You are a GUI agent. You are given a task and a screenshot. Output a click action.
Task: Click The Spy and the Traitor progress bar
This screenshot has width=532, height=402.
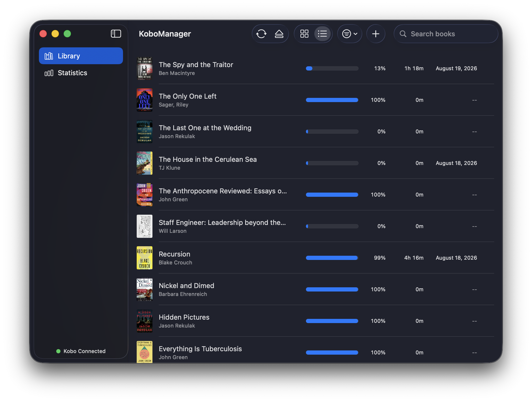pyautogui.click(x=332, y=68)
